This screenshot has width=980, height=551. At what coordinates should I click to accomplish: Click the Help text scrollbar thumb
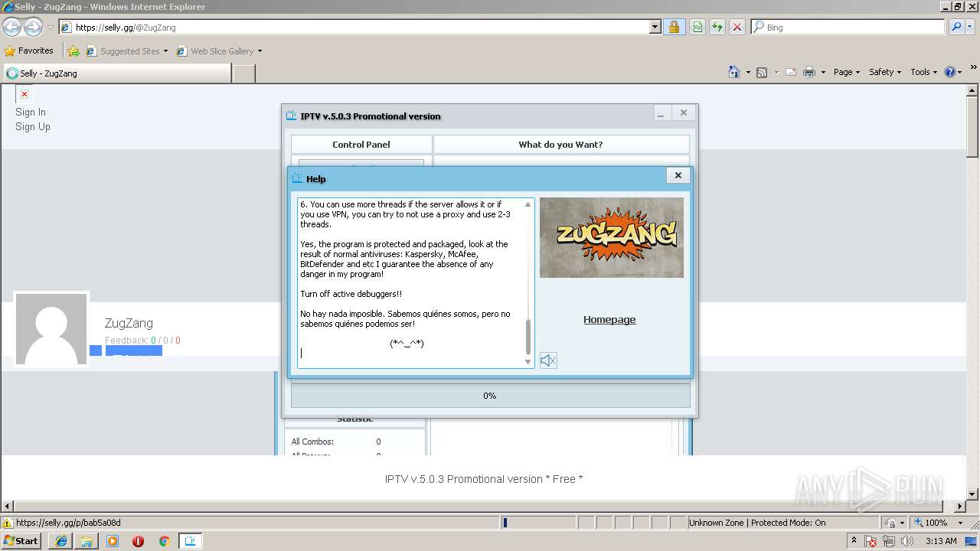click(x=528, y=337)
